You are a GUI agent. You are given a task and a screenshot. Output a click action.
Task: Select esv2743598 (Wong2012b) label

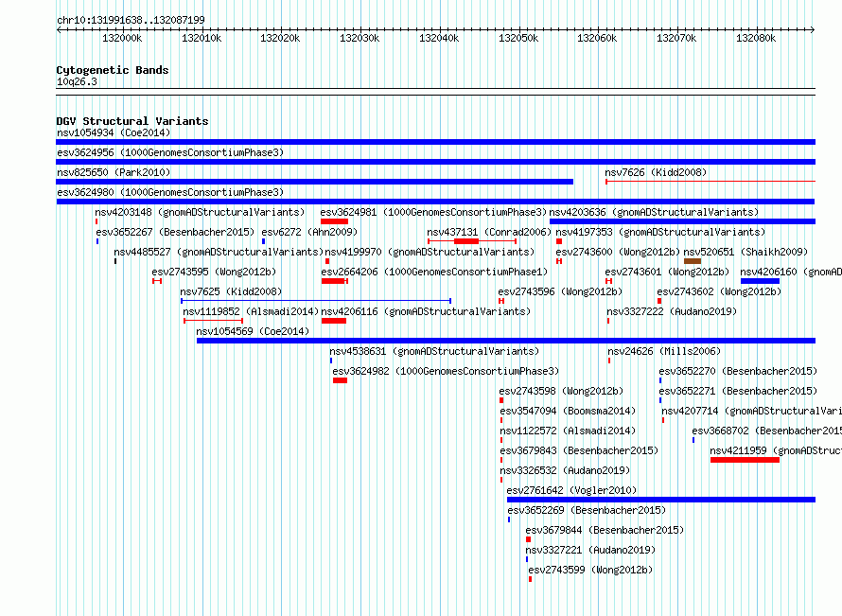[x=561, y=391]
